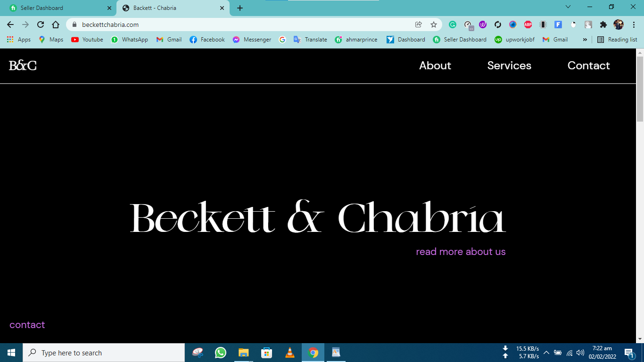Click the purple 'contact' link at bottom left
Screen dimensions: 644x362
(27, 325)
